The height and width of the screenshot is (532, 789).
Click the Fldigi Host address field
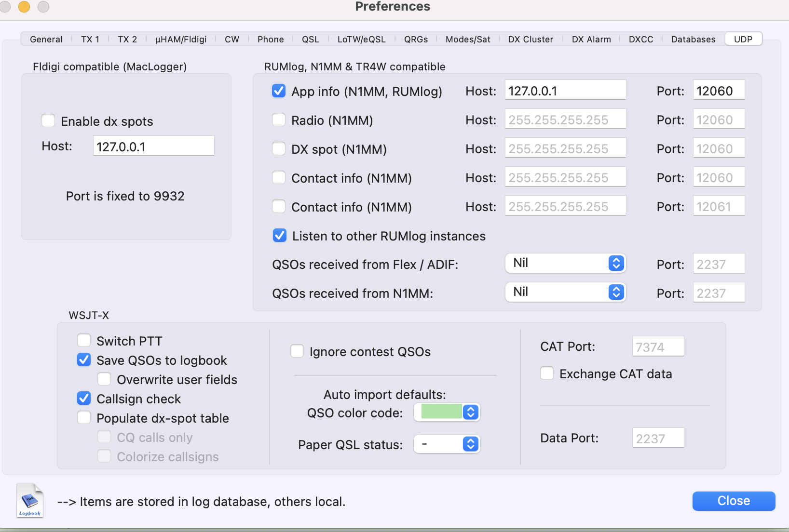(x=153, y=146)
